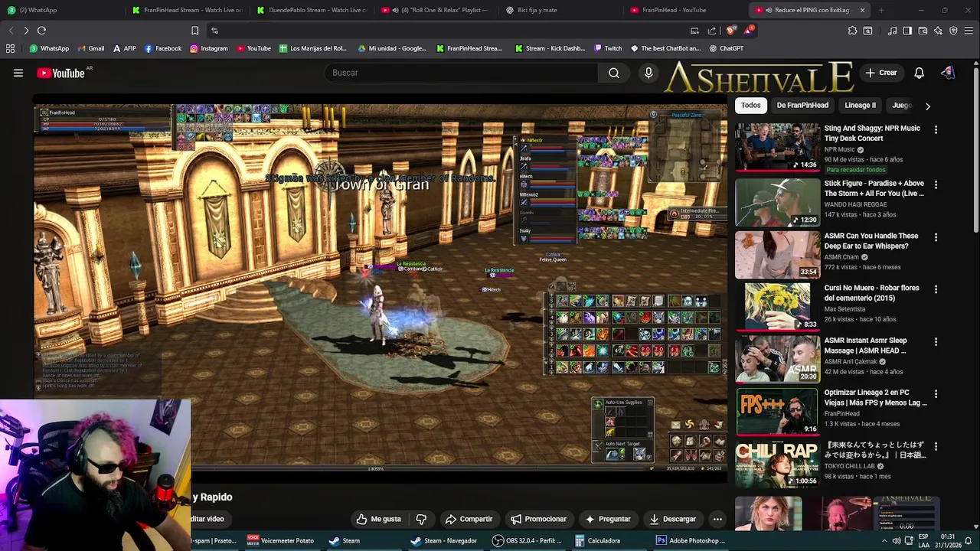
Task: Open bookmarks apps grid icon
Action: [x=10, y=48]
